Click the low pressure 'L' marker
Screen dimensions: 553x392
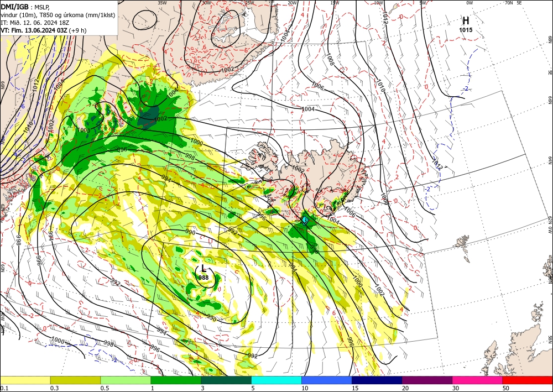(204, 269)
